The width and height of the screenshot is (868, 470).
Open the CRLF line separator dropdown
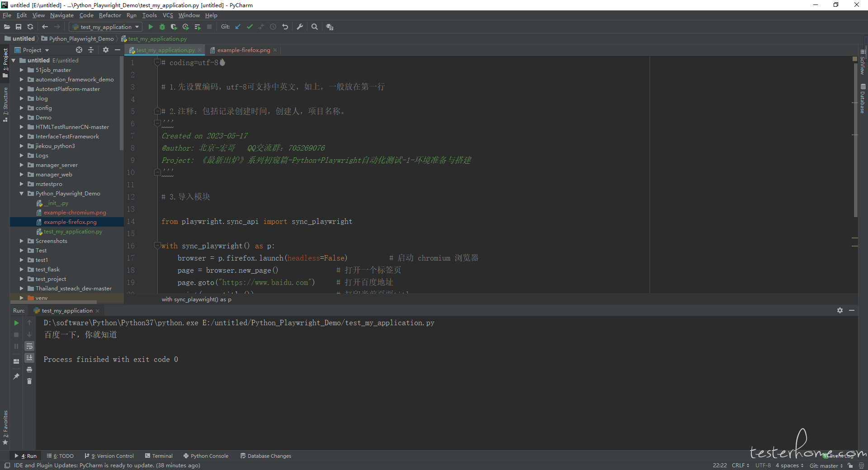(740, 465)
